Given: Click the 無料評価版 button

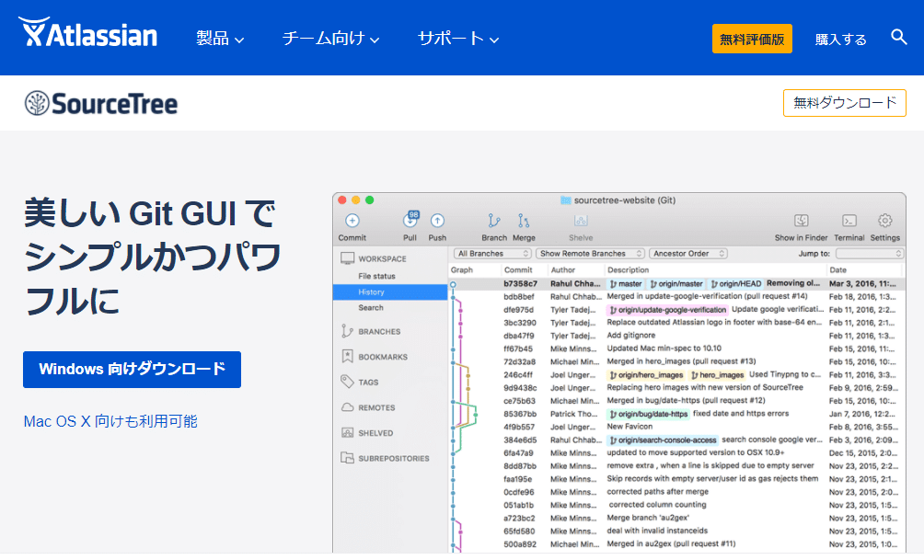Looking at the screenshot, I should click(752, 39).
